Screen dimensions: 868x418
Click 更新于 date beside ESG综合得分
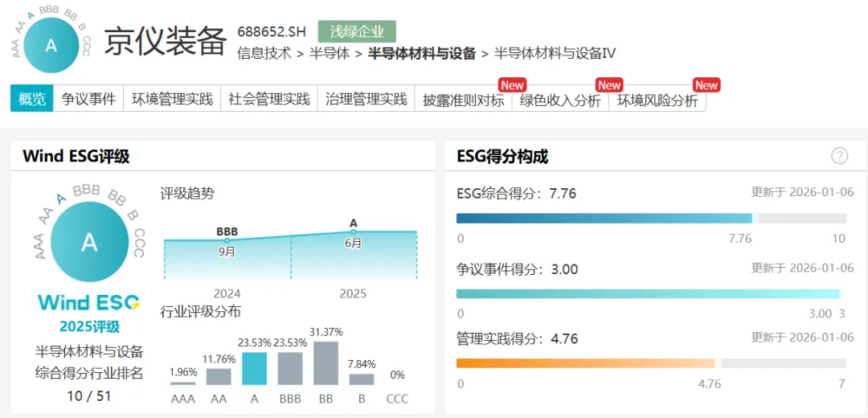[802, 193]
